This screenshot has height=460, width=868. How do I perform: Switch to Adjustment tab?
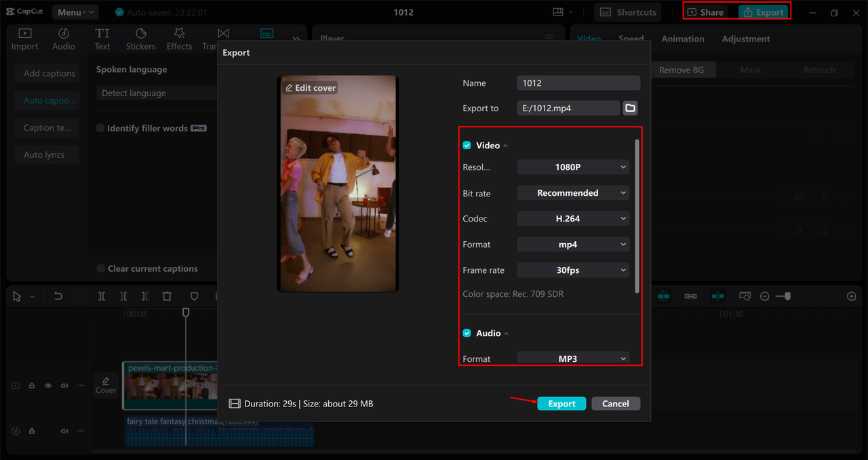[746, 39]
